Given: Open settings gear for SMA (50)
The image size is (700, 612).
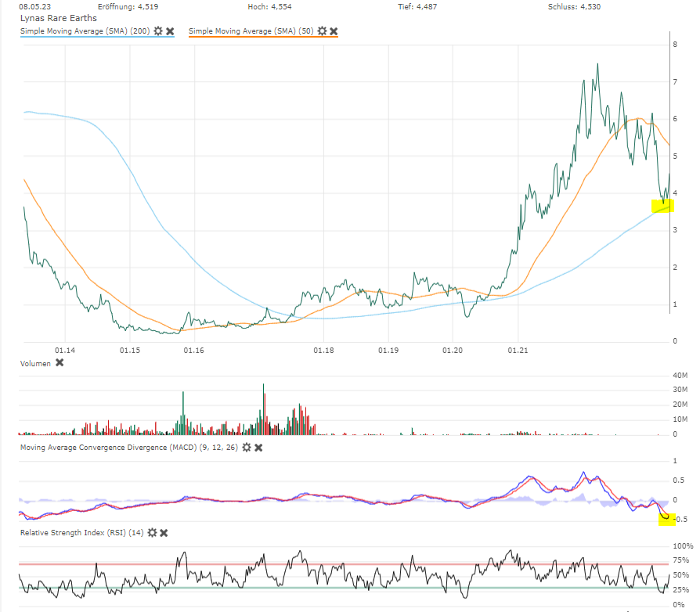Looking at the screenshot, I should click(x=322, y=31).
